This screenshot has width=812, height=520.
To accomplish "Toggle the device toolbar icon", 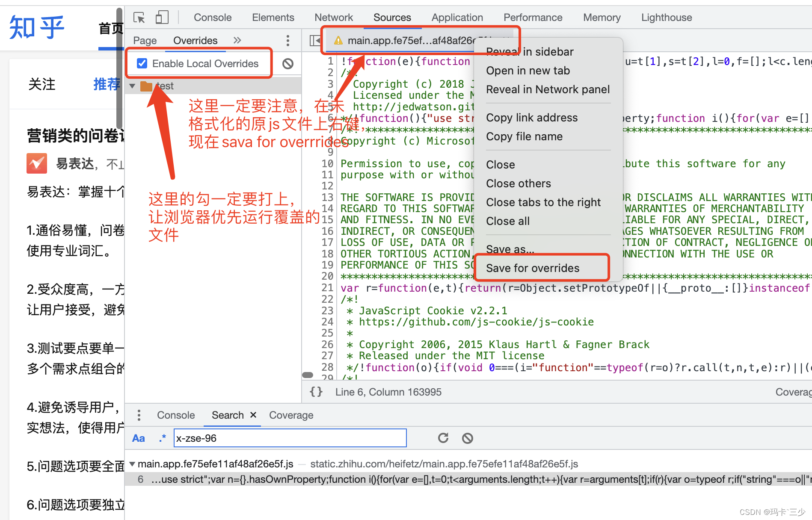I will 162,18.
